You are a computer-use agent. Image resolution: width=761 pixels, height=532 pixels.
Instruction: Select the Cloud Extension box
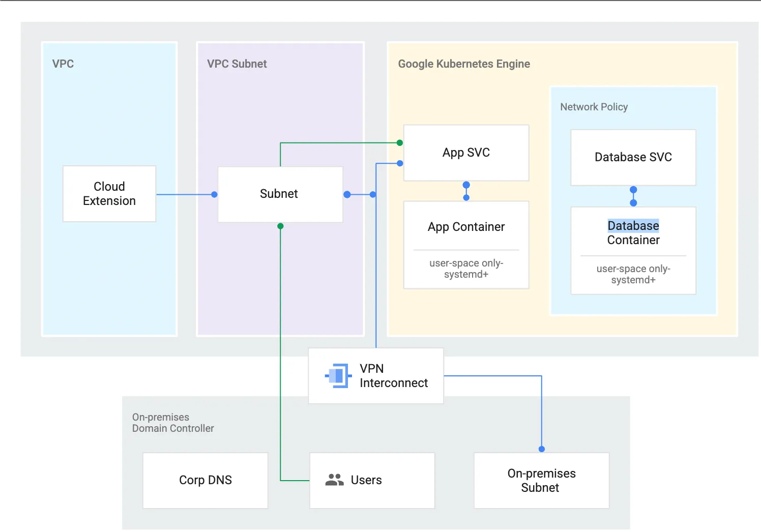pos(109,194)
